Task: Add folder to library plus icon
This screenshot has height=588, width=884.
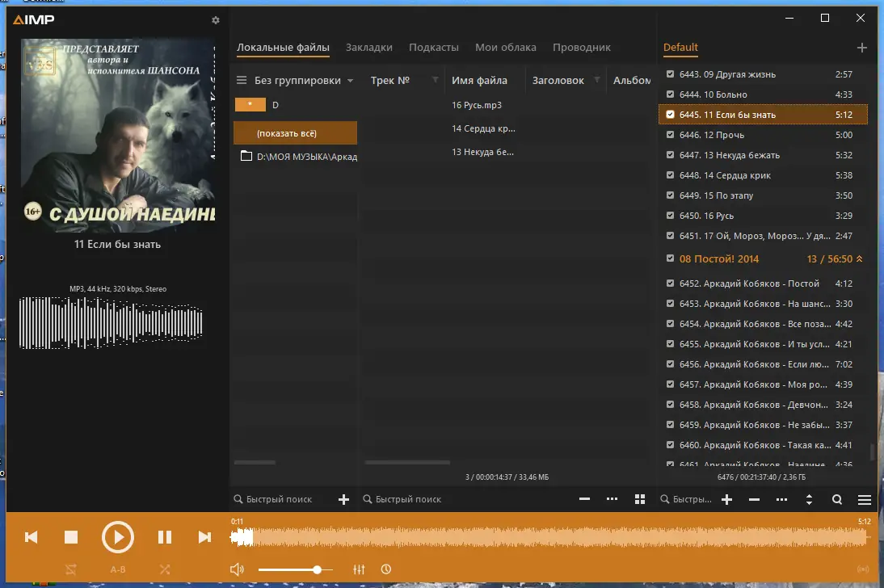Action: click(344, 499)
